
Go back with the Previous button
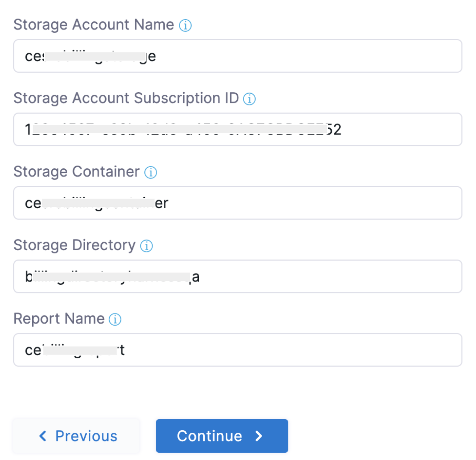(x=77, y=436)
